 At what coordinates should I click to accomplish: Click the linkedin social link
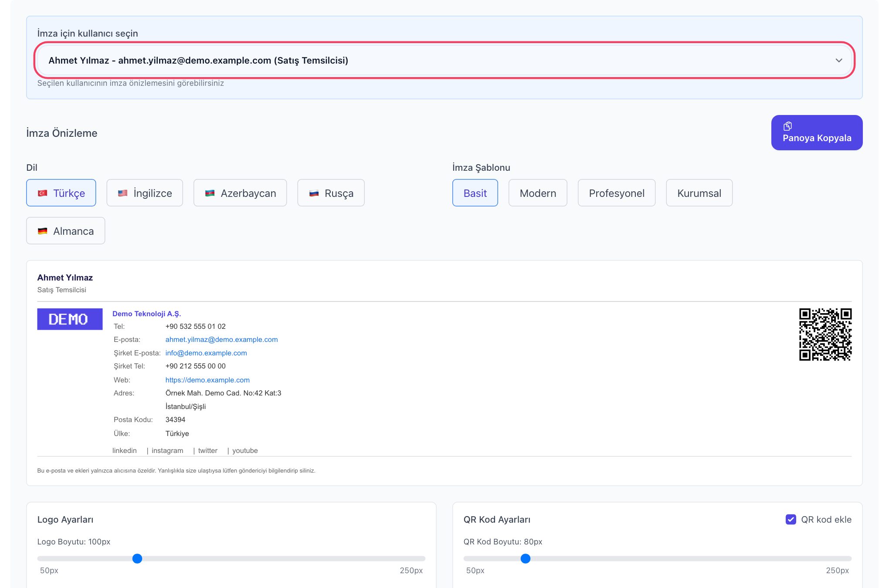coord(125,451)
